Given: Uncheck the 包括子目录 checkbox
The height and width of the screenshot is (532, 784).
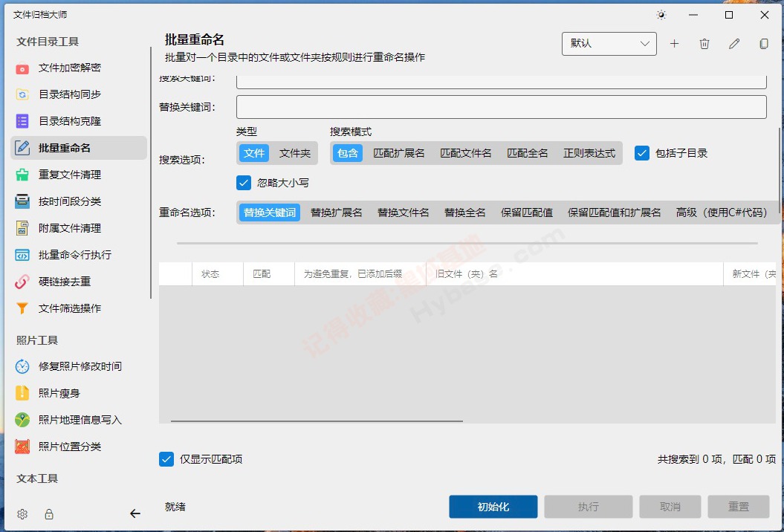Looking at the screenshot, I should tap(642, 153).
